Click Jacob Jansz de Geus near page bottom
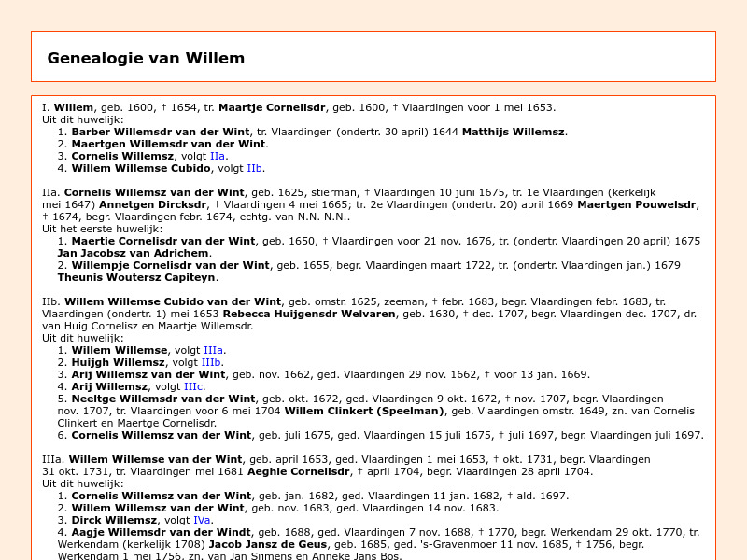Image resolution: width=747 pixels, height=560 pixels. (x=268, y=544)
